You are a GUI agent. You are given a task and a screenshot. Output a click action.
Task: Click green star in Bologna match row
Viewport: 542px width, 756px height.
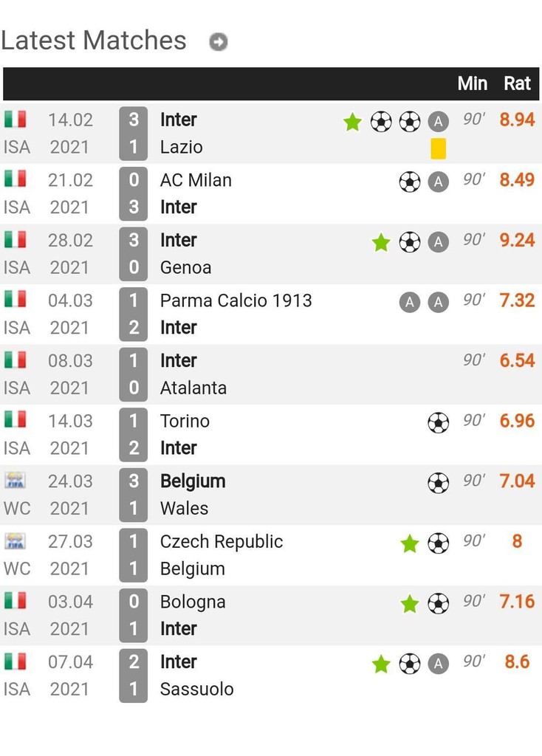[x=409, y=603]
